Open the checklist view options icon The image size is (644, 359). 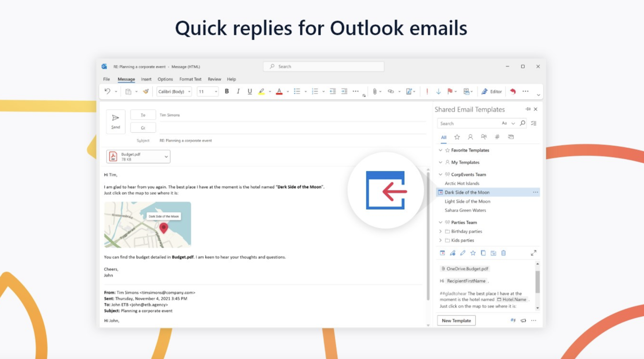[x=534, y=123]
